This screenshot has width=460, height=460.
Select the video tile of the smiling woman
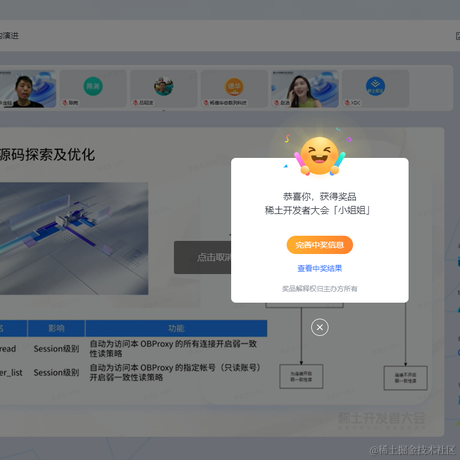click(305, 89)
